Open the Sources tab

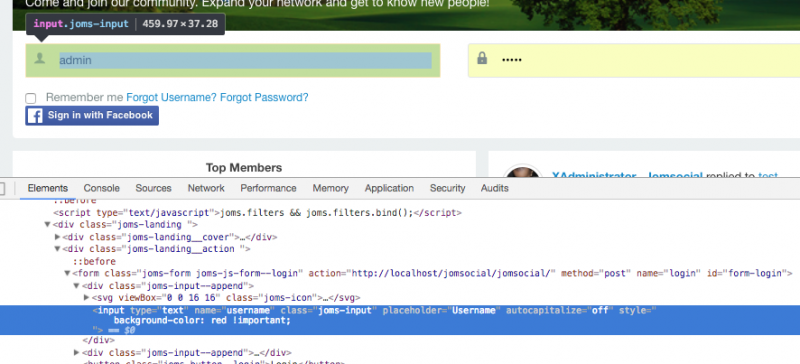click(154, 188)
